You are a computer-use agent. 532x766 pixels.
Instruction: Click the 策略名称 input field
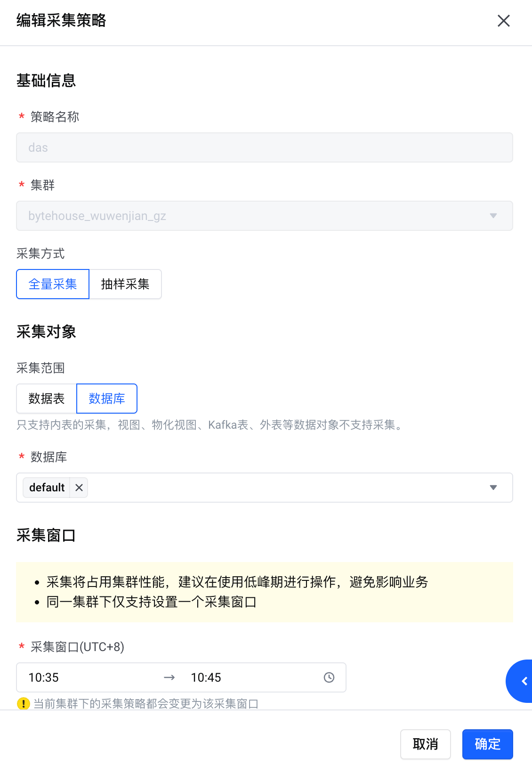265,147
